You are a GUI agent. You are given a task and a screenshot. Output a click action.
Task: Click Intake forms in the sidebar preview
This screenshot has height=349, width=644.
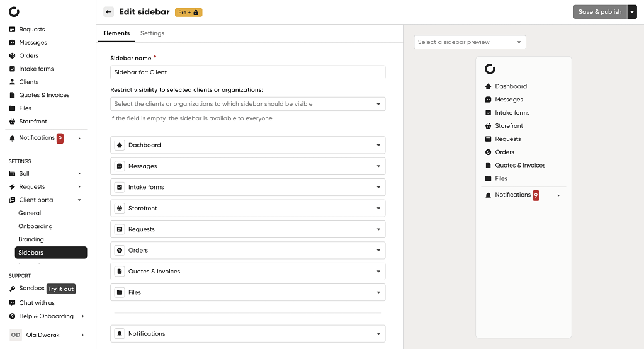[512, 113]
